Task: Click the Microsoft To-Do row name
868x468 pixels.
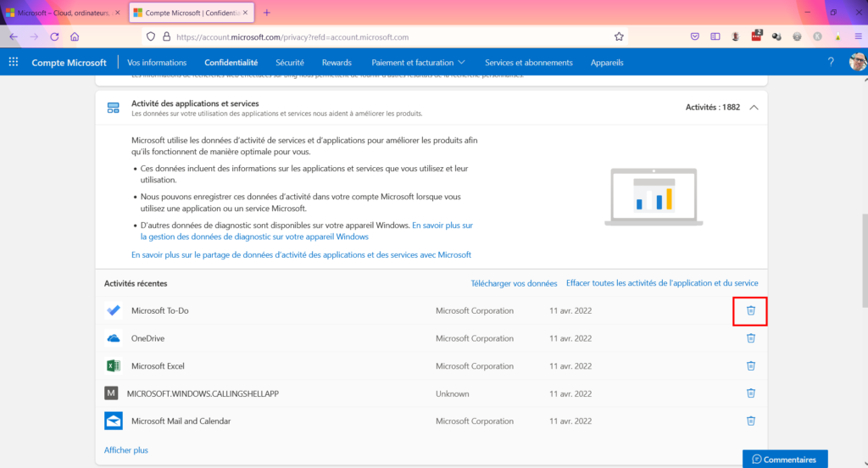Action: (x=160, y=310)
